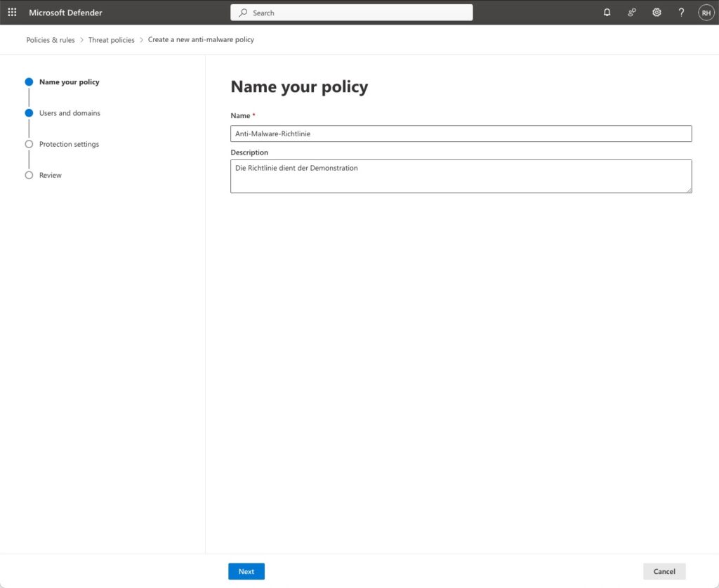Go back to Threat policies breadcrumb

tap(111, 40)
